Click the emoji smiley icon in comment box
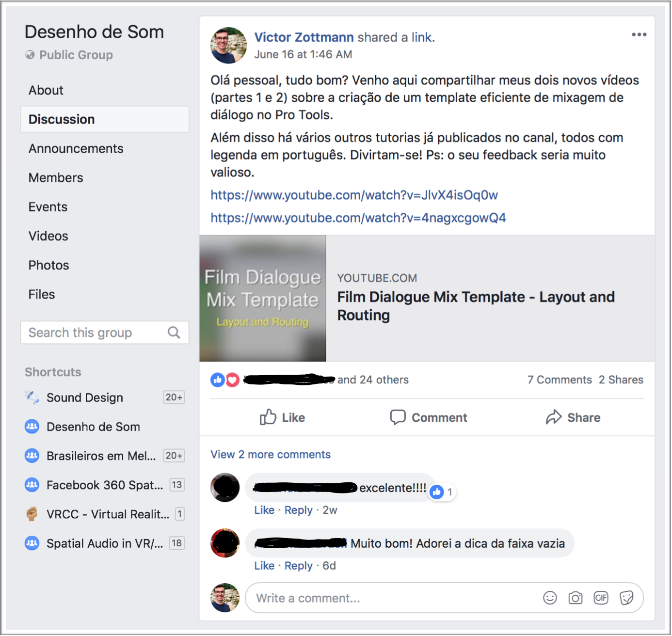The height and width of the screenshot is (636, 672). click(550, 598)
